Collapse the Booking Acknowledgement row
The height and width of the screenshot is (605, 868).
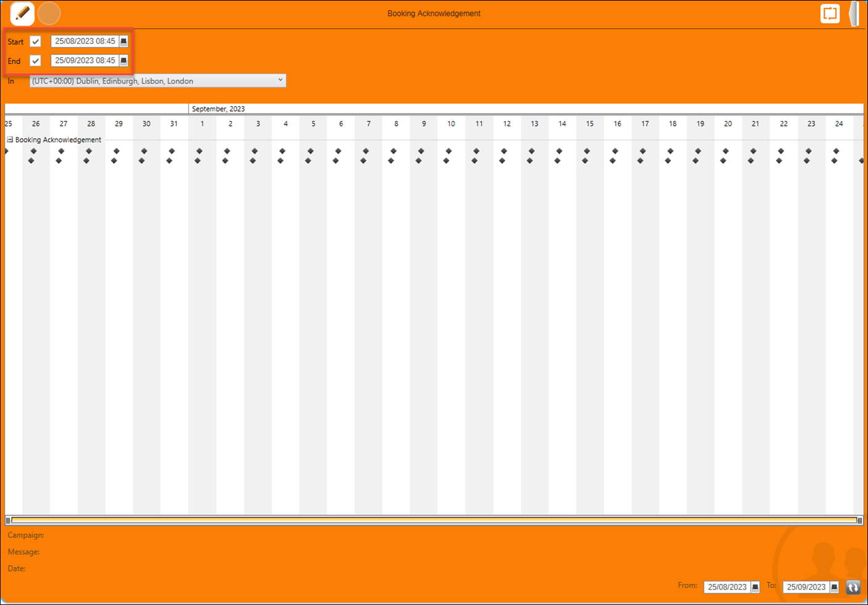tap(10, 140)
